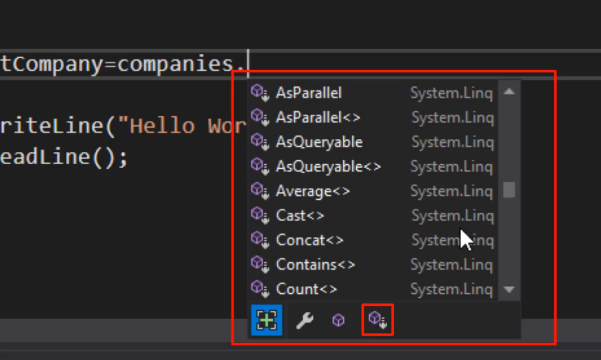Click the method icon beside Cast<>
Image resolution: width=601 pixels, height=360 pixels.
pyautogui.click(x=260, y=216)
